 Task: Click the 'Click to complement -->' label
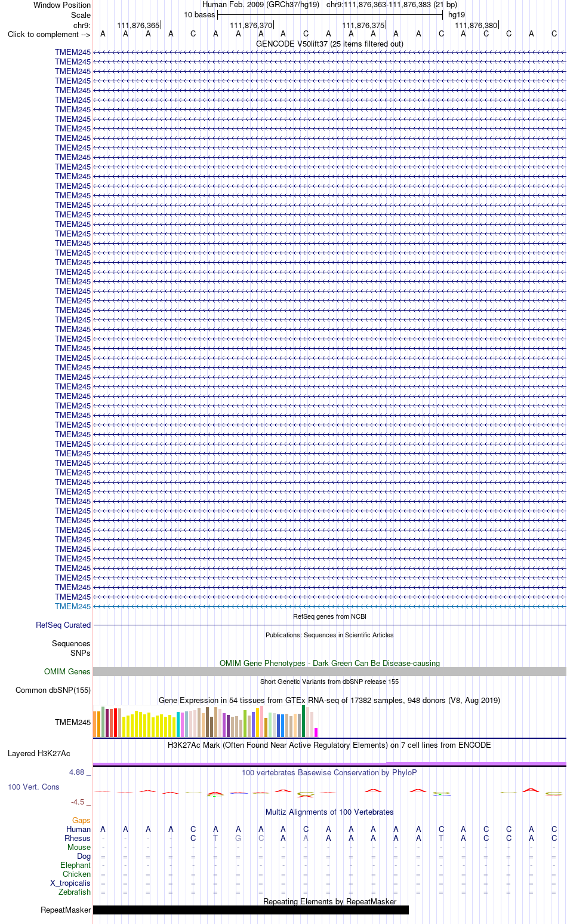tap(49, 34)
